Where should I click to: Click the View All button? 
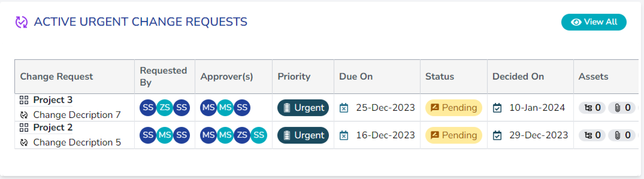click(594, 22)
